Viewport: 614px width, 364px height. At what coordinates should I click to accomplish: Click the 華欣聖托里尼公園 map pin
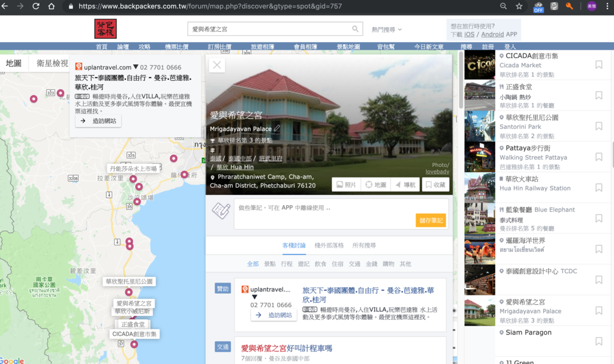pyautogui.click(x=128, y=292)
